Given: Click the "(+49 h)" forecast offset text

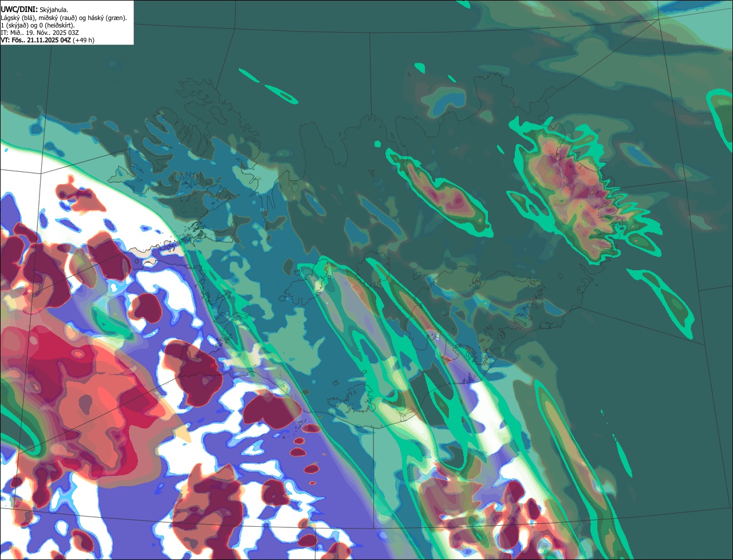Looking at the screenshot, I should (84, 40).
